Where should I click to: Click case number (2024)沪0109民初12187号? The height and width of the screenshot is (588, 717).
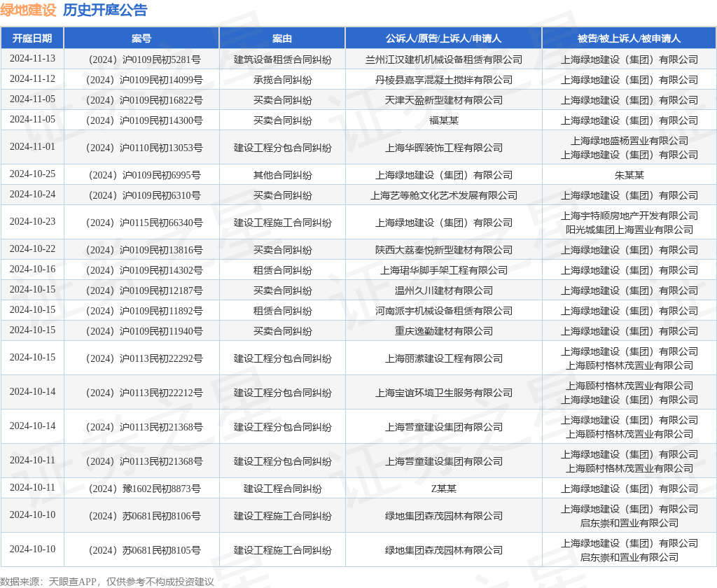(144, 290)
